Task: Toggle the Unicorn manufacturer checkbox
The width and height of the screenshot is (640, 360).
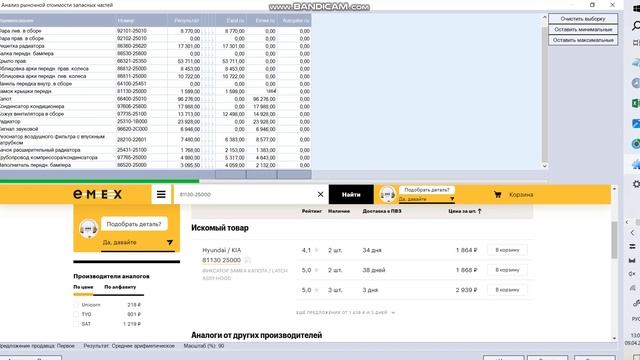Action: point(76,305)
